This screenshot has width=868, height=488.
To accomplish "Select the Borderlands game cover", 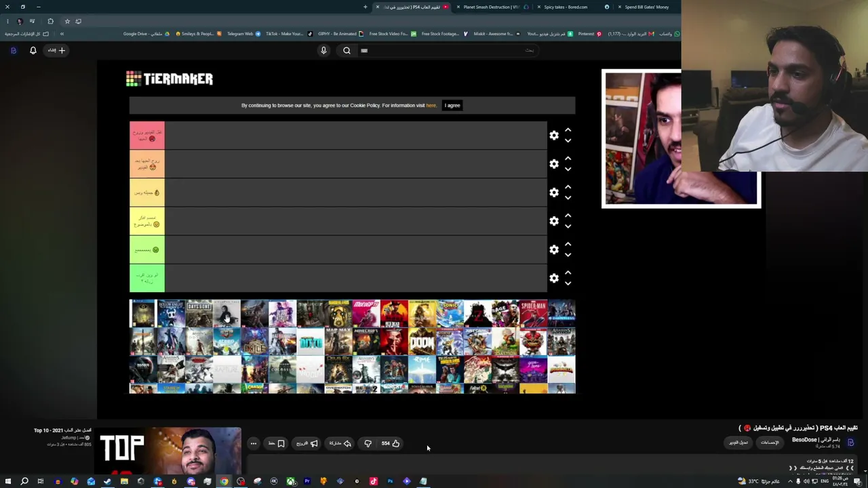I will coord(338,314).
